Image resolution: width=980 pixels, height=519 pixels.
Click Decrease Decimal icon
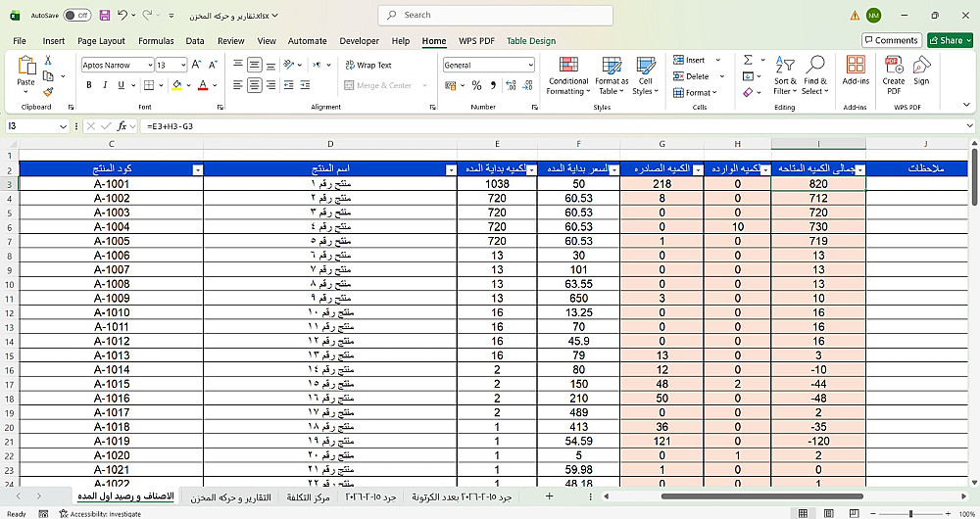coord(527,85)
